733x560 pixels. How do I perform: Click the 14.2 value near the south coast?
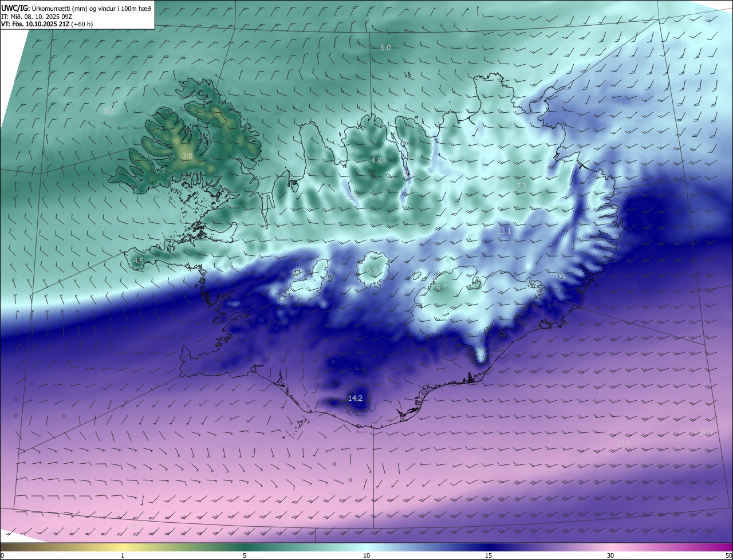[355, 398]
